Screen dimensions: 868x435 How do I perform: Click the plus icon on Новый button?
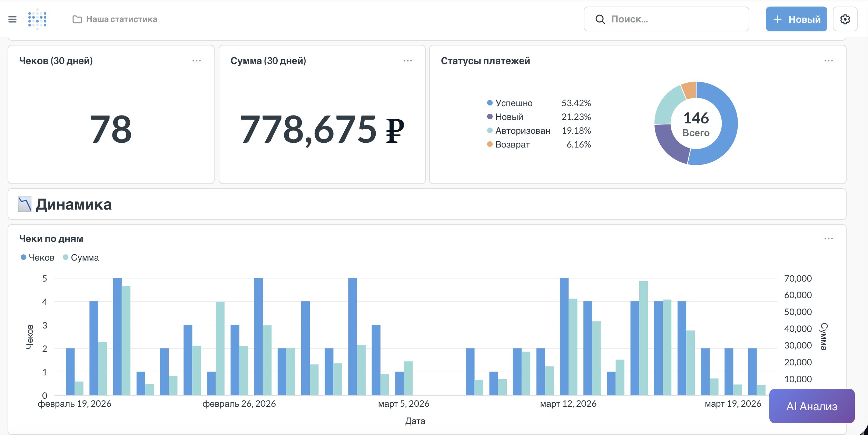[x=777, y=19]
